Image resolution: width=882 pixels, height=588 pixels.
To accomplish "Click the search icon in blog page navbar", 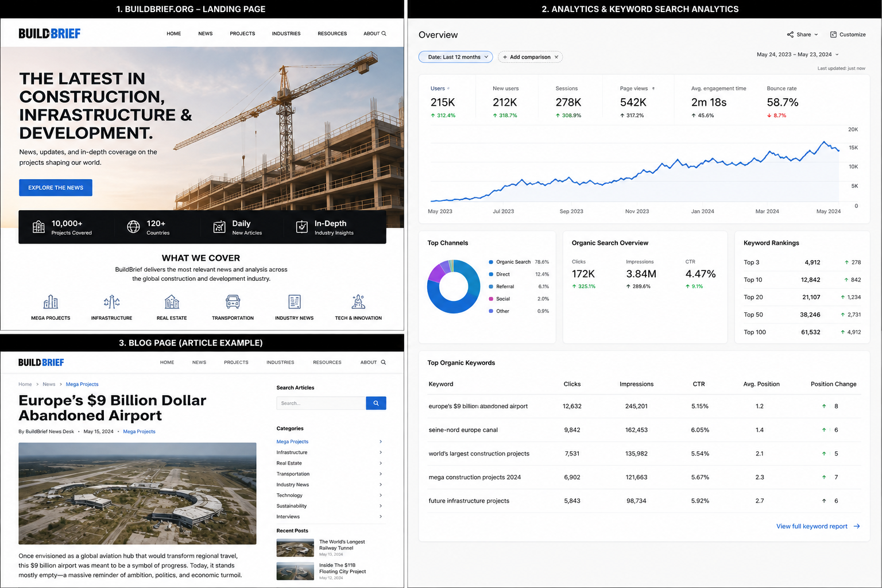I will [x=384, y=362].
